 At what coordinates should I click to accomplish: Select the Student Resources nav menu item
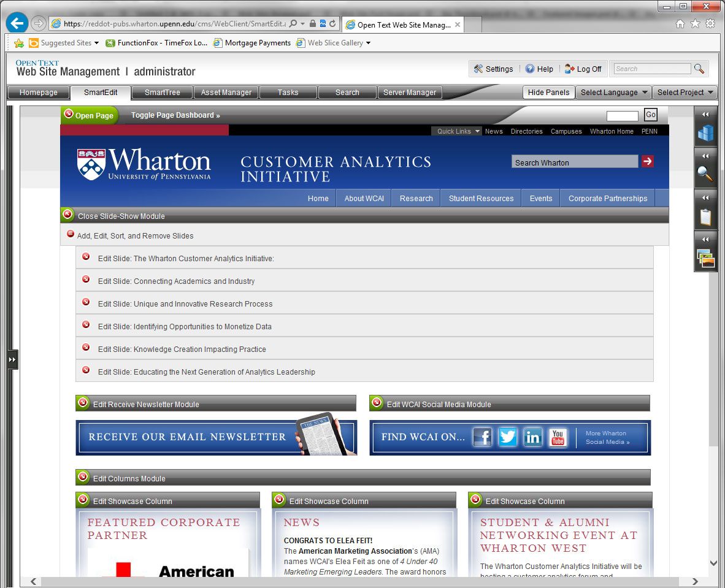coord(481,198)
